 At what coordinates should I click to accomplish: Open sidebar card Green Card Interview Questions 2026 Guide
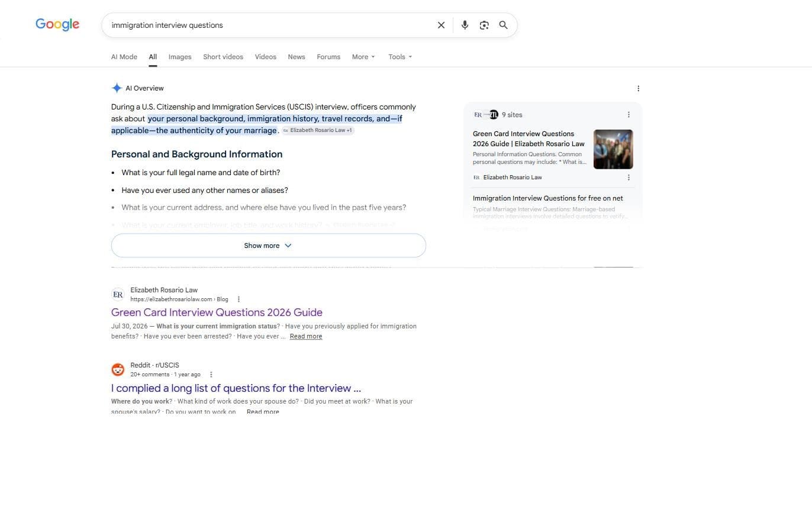pyautogui.click(x=529, y=138)
